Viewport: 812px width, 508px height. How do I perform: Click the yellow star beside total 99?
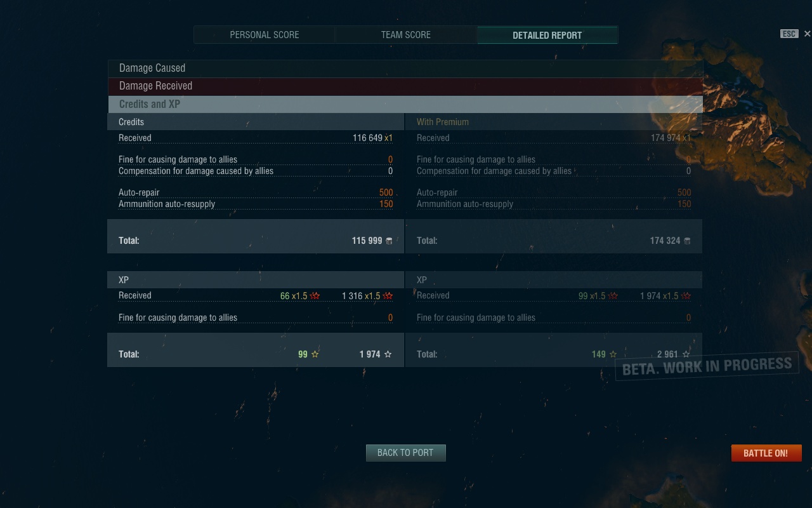315,354
